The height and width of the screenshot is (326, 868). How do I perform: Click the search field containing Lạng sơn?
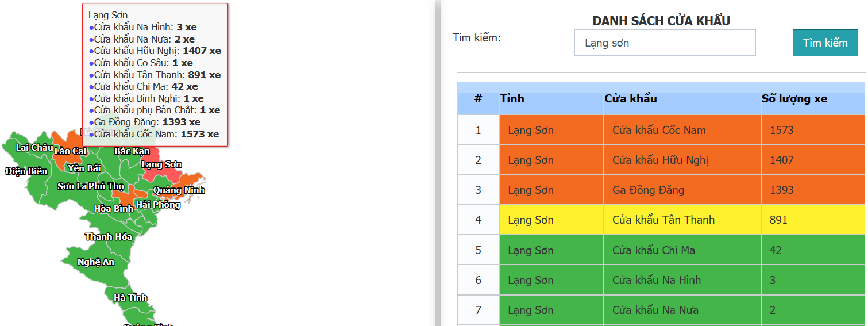(665, 43)
